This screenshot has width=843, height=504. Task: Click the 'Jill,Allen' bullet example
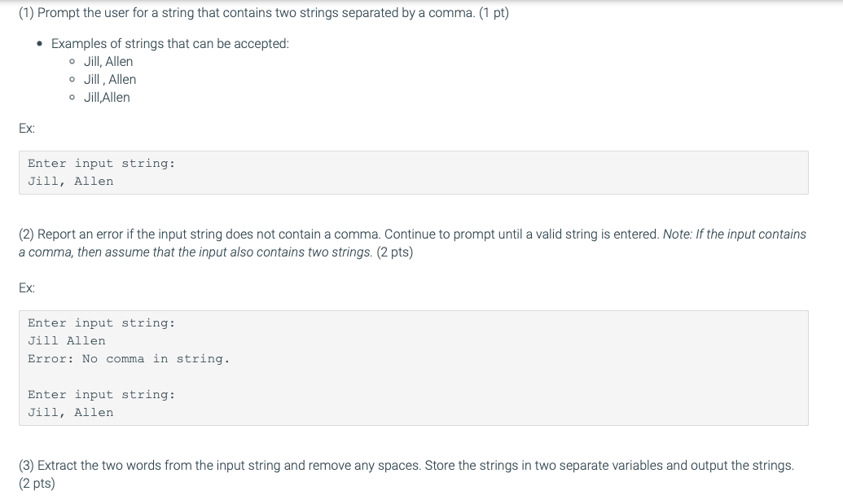click(107, 97)
